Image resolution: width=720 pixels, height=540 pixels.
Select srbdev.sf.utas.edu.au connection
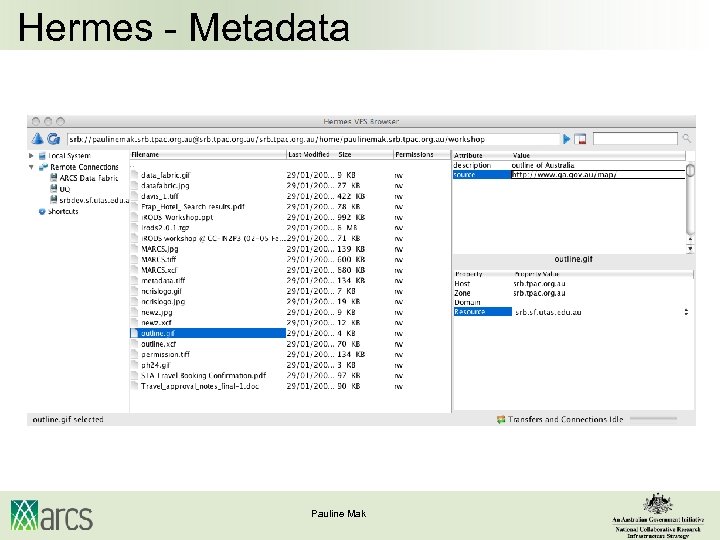pos(94,200)
